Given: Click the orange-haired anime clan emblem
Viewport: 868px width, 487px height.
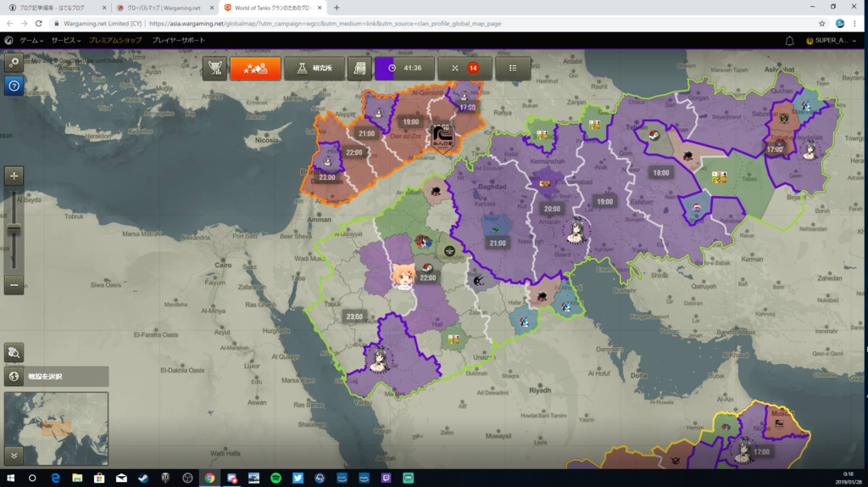Looking at the screenshot, I should [x=402, y=277].
